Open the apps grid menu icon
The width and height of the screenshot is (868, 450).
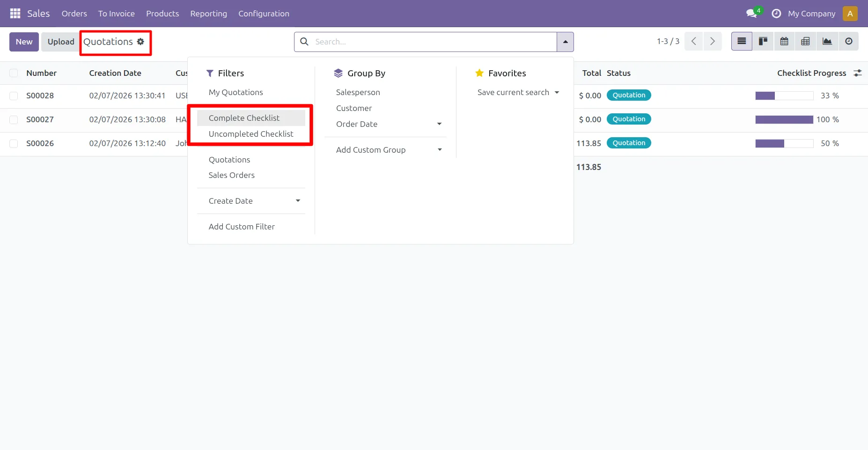(15, 14)
